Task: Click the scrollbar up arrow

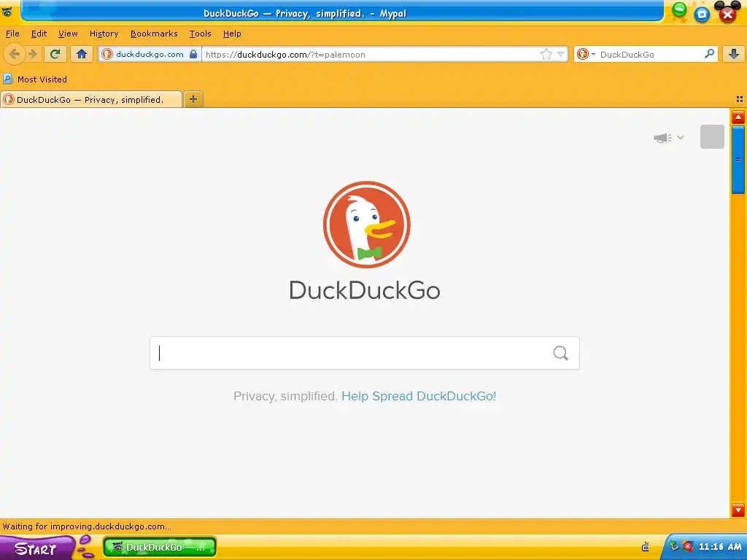Action: (x=738, y=117)
